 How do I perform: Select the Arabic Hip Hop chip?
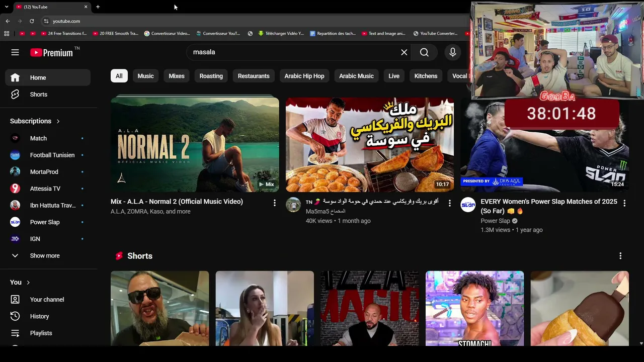pyautogui.click(x=304, y=76)
